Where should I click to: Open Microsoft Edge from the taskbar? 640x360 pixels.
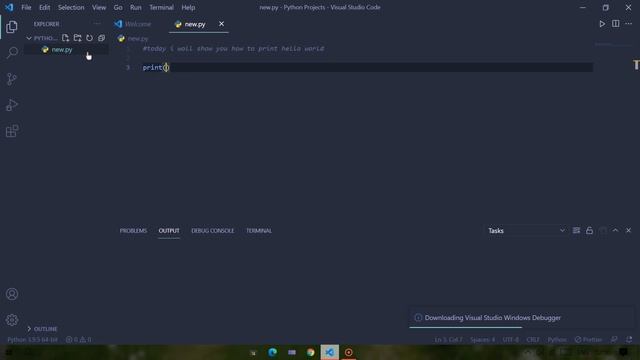(x=272, y=352)
